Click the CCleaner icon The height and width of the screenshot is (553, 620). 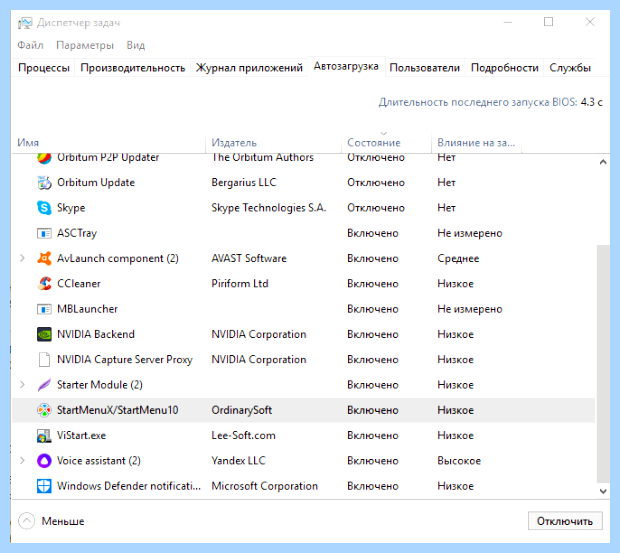(44, 284)
